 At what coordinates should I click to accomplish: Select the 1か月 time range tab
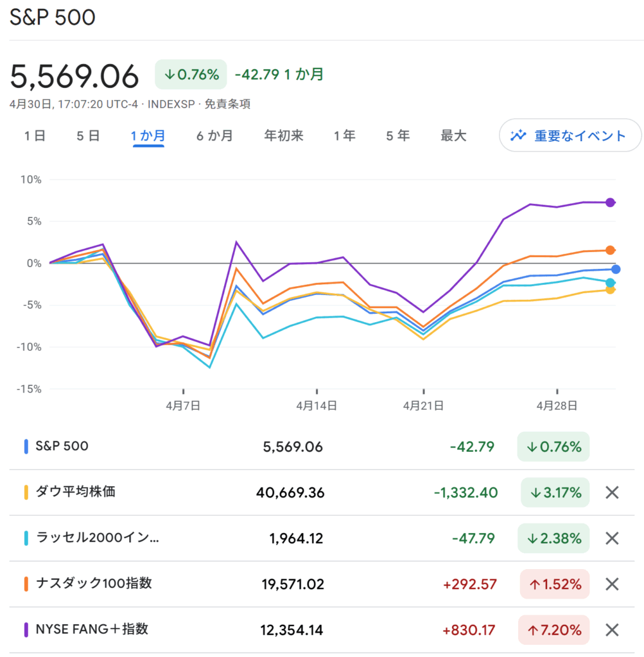[148, 136]
